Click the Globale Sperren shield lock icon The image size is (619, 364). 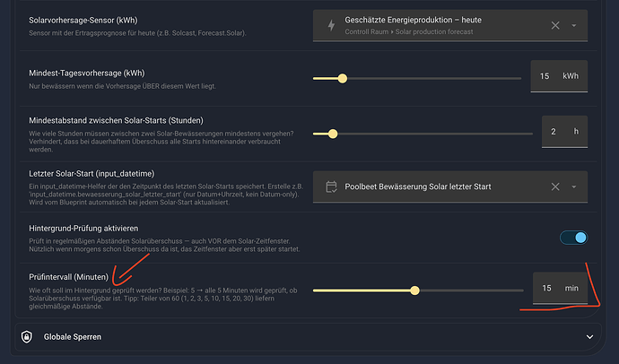[27, 337]
